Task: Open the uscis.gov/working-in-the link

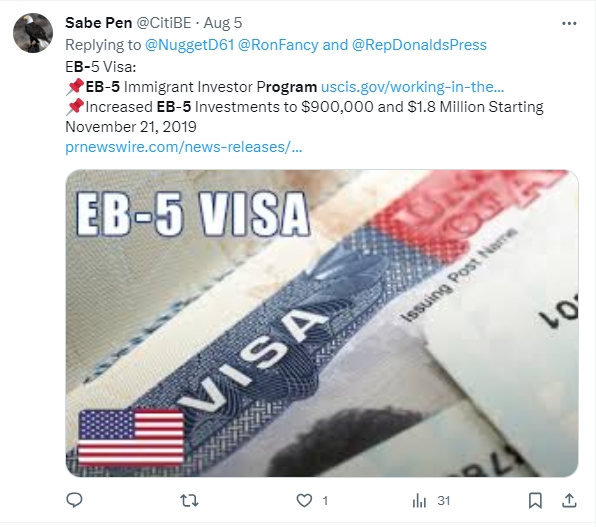Action: click(413, 87)
